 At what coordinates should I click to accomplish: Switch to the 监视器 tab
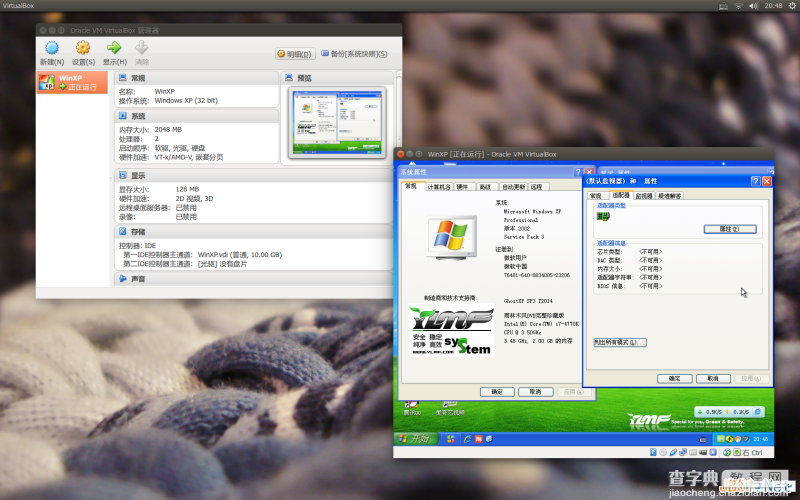click(x=644, y=196)
